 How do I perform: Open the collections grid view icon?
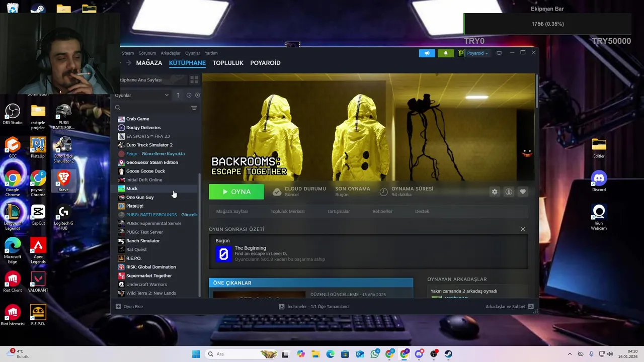(x=194, y=80)
